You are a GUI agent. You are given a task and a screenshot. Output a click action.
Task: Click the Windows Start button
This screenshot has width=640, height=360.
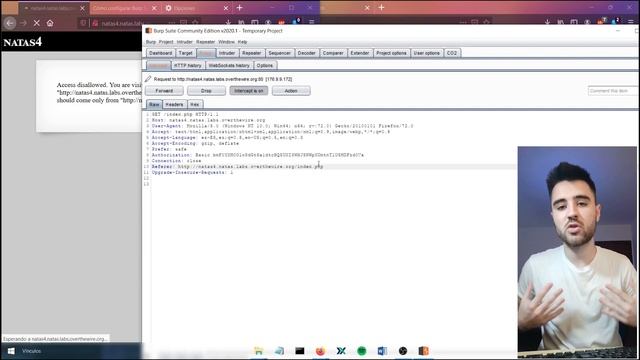tap(11, 351)
